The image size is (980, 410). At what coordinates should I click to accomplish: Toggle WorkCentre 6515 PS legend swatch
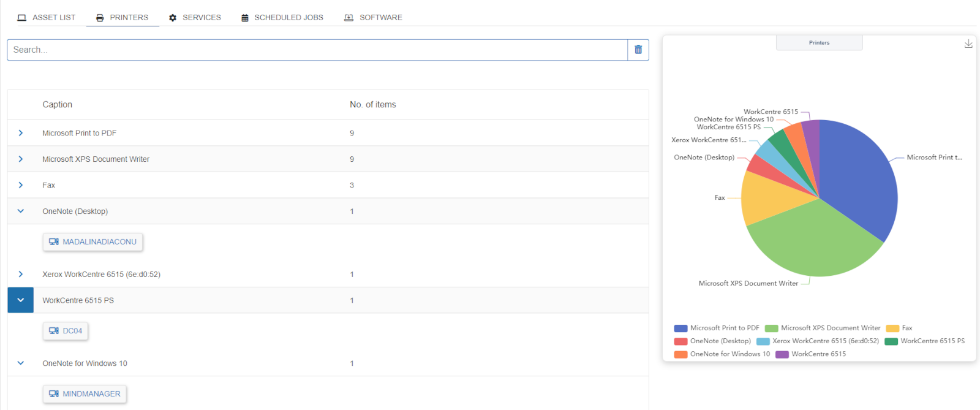(891, 341)
